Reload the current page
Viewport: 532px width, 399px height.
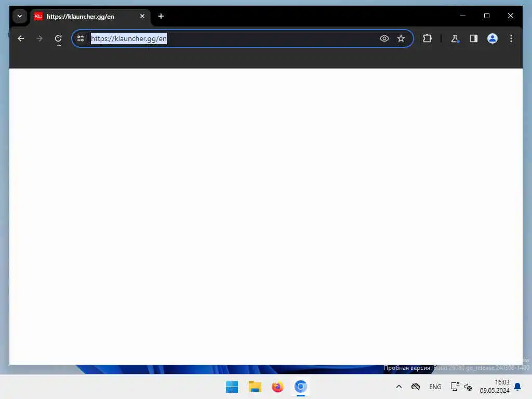(58, 38)
